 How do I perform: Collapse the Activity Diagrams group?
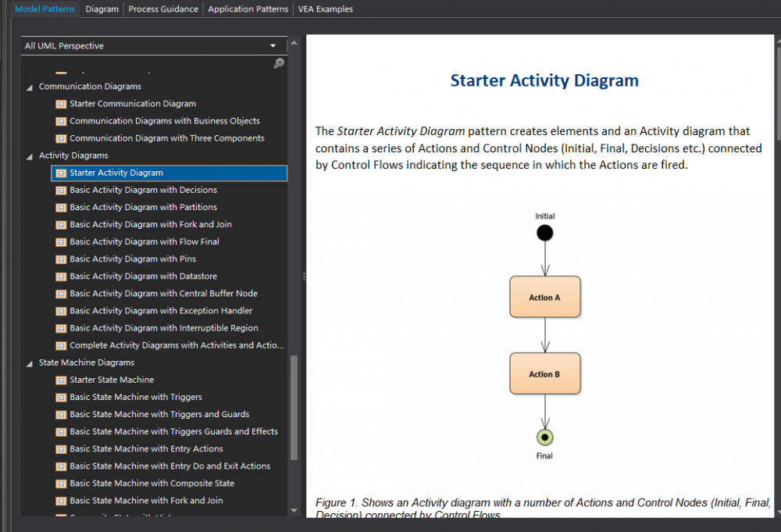coord(29,155)
